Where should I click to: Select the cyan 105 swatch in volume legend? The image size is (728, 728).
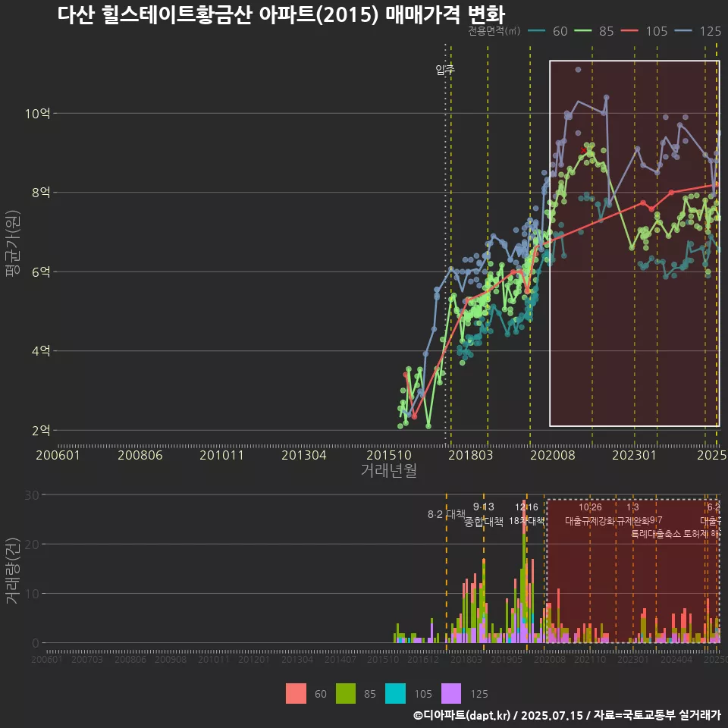pos(395,694)
